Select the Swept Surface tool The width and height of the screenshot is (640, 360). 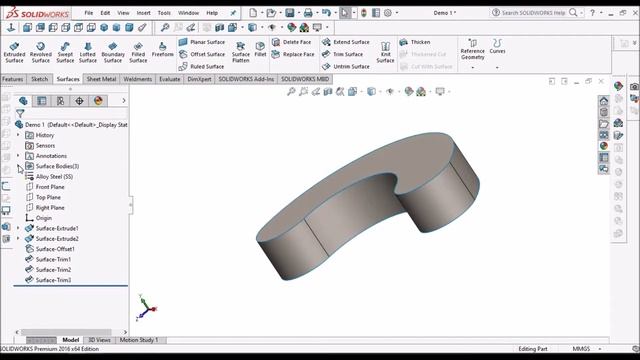tap(65, 52)
